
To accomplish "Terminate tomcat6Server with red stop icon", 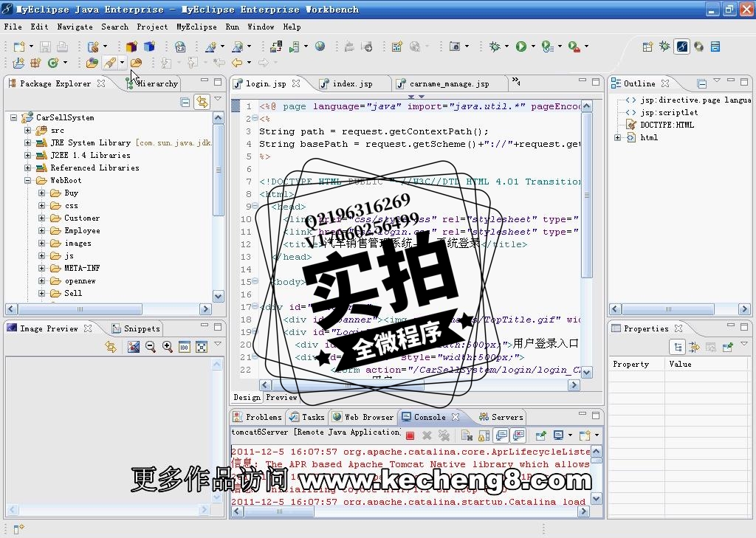I will click(x=410, y=436).
